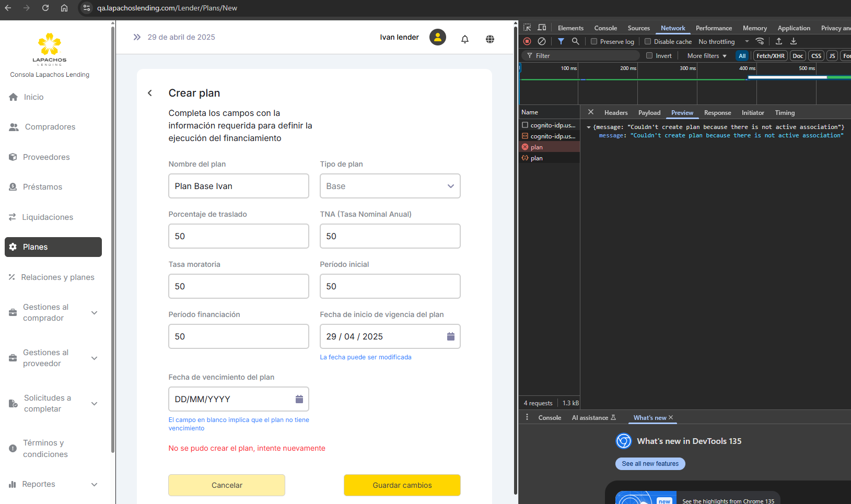Stop recording network log in DevTools
851x504 pixels.
(527, 41)
